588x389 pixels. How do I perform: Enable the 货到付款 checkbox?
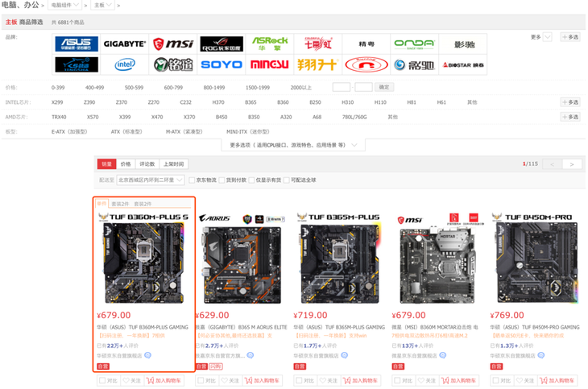(222, 180)
